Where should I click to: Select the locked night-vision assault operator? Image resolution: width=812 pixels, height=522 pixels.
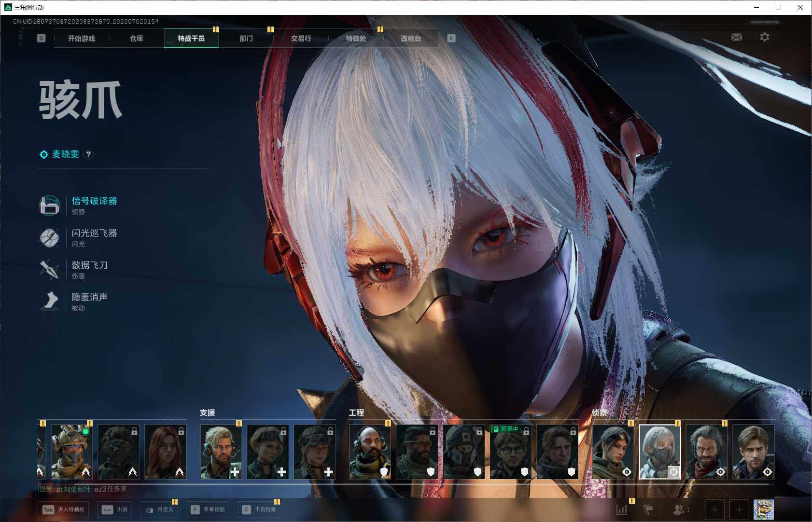pos(119,452)
